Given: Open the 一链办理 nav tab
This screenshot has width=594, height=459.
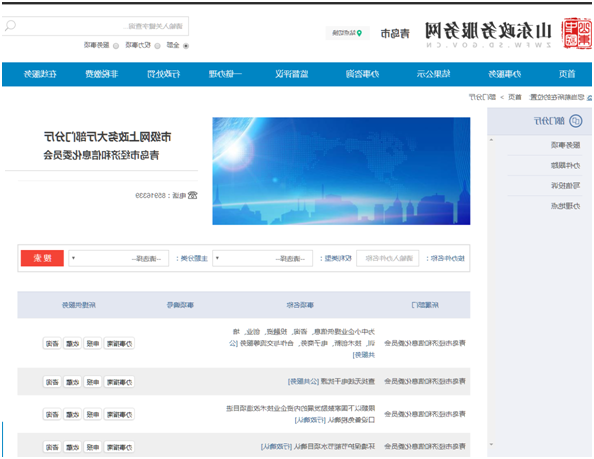Looking at the screenshot, I should pyautogui.click(x=225, y=74).
